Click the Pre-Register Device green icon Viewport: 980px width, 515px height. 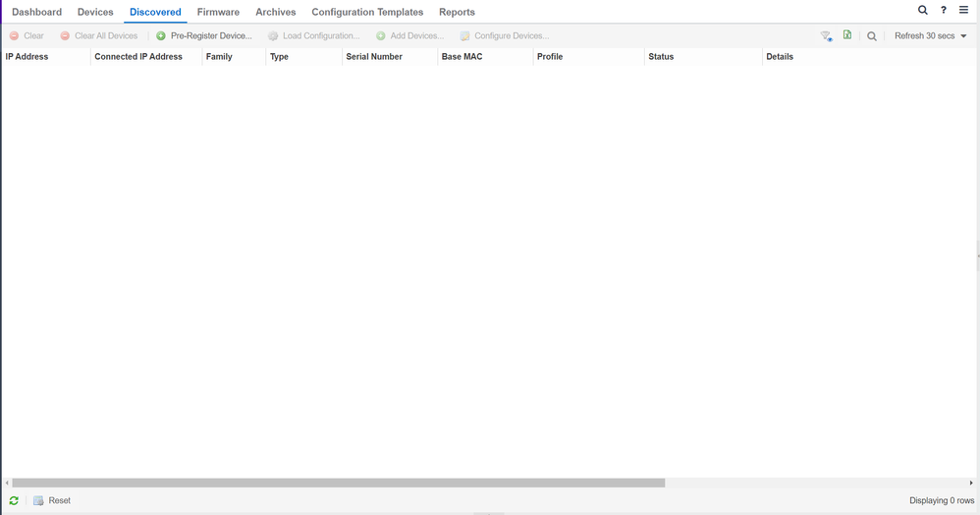[161, 36]
